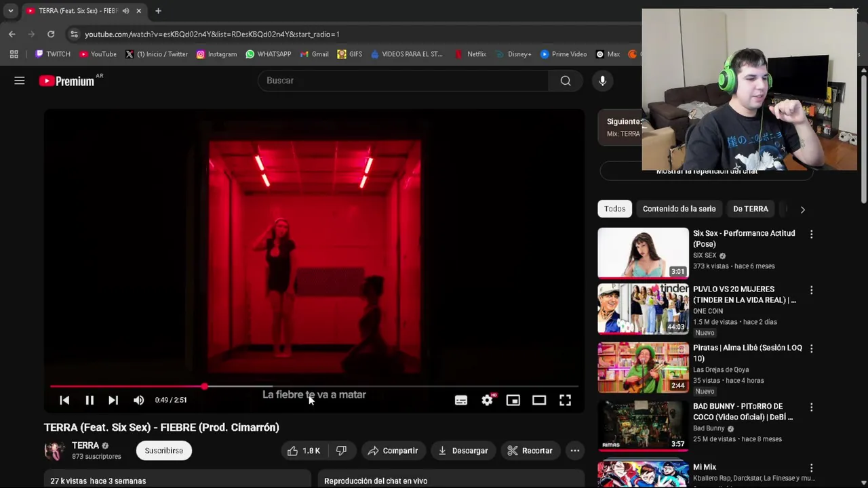
Task: Open the YouTube guide hamburger menu
Action: tap(20, 81)
